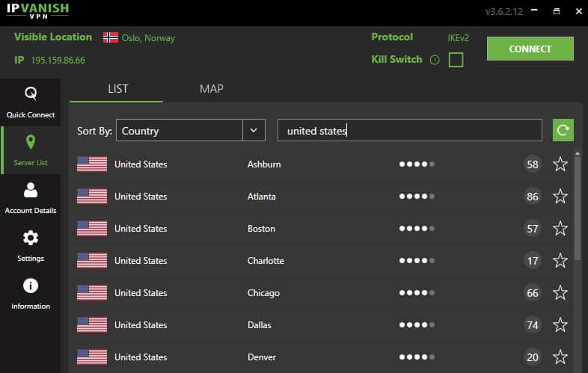Screen dimensions: 588x373
Task: Favorite the Dallas server star
Action: tap(560, 325)
